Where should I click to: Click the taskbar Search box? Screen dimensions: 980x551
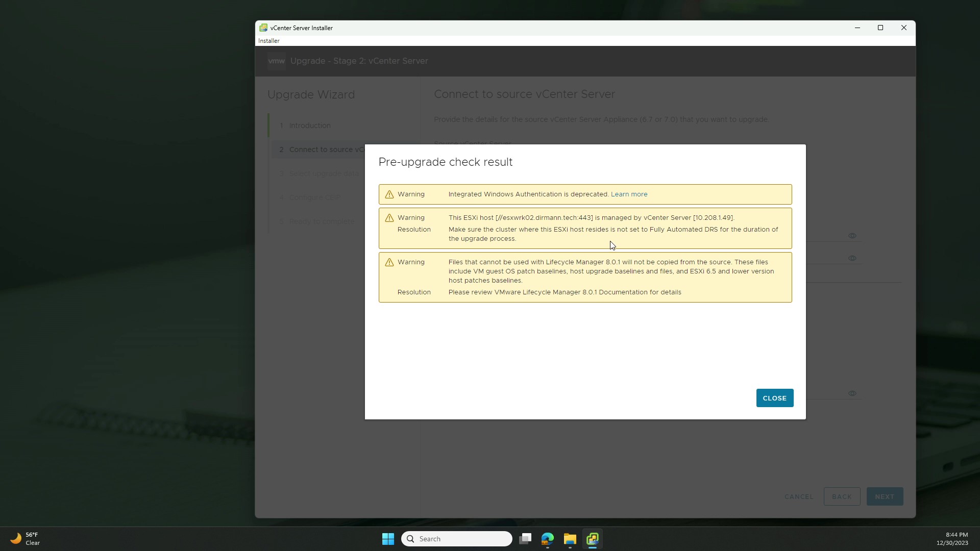[456, 539]
